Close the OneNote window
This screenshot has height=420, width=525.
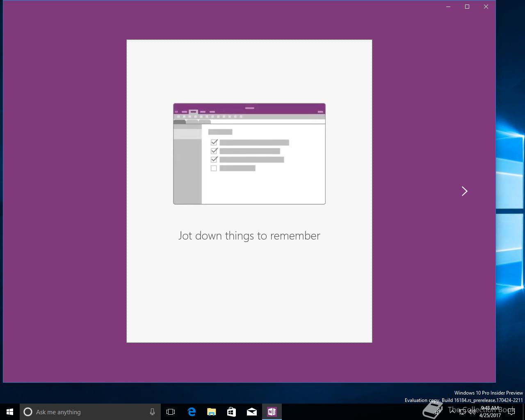[486, 7]
